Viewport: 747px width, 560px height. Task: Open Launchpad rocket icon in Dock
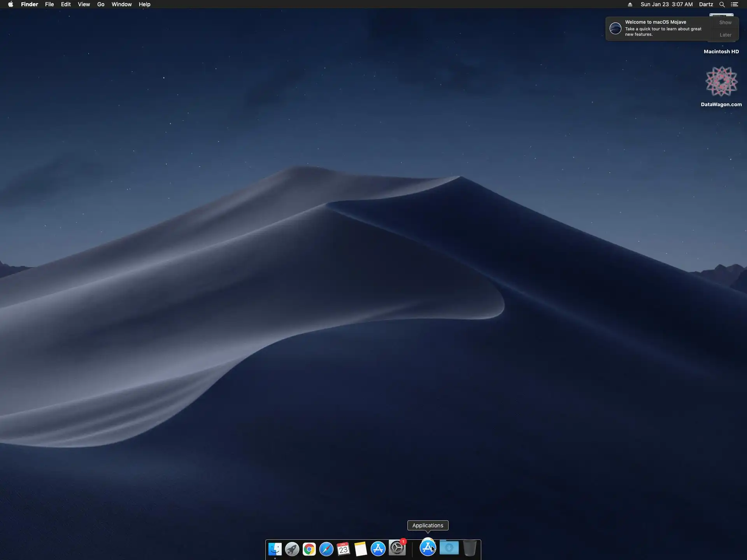point(292,549)
